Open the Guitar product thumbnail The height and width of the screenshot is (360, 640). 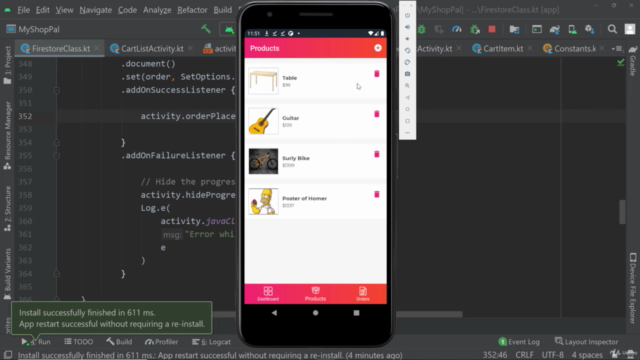(x=263, y=121)
